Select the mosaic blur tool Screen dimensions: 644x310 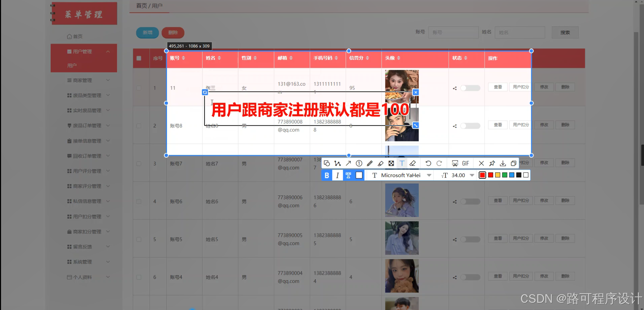click(x=391, y=163)
